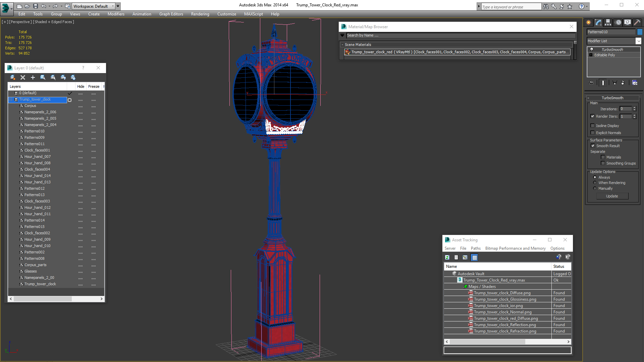Viewport: 644px width, 362px height.
Task: Enable the Explicit Normals checkbox
Action: 592,133
